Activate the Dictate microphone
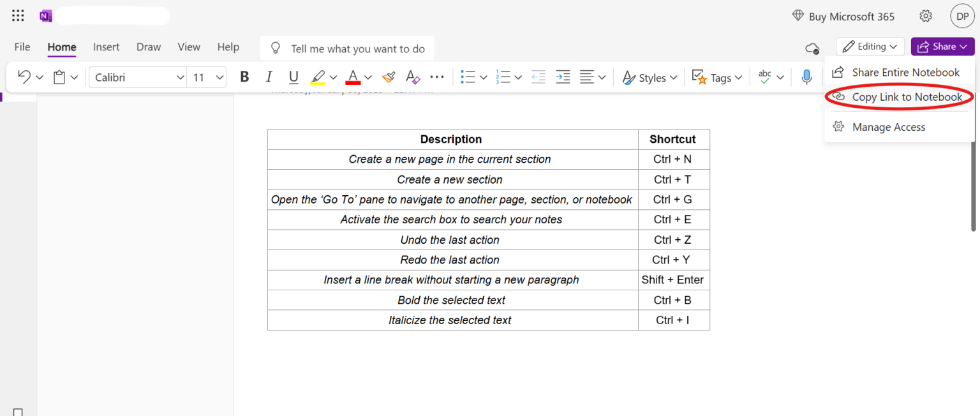 pyautogui.click(x=806, y=77)
